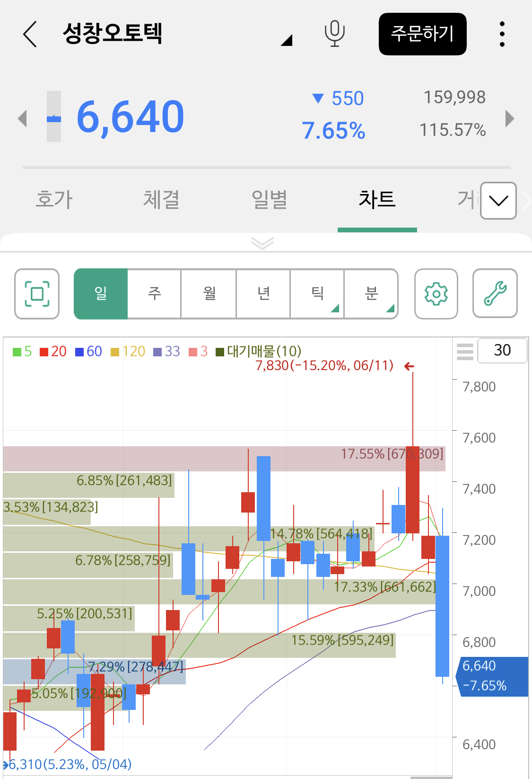This screenshot has height=779, width=532.
Task: Tap the blue 60-day moving average legend
Action: [x=89, y=352]
